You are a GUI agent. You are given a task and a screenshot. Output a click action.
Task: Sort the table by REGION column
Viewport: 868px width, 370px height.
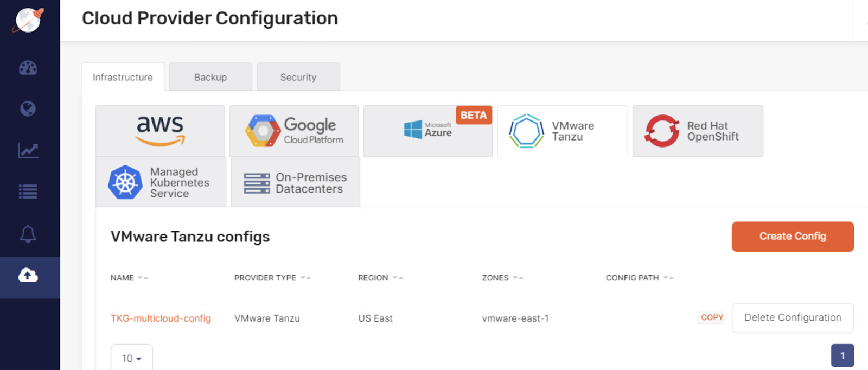380,278
